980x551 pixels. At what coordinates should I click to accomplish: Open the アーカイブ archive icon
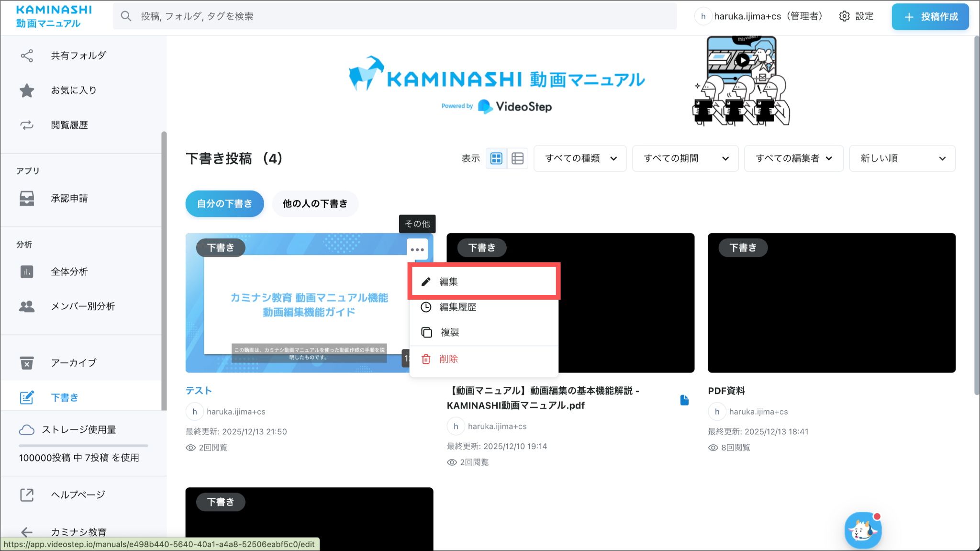[27, 363]
